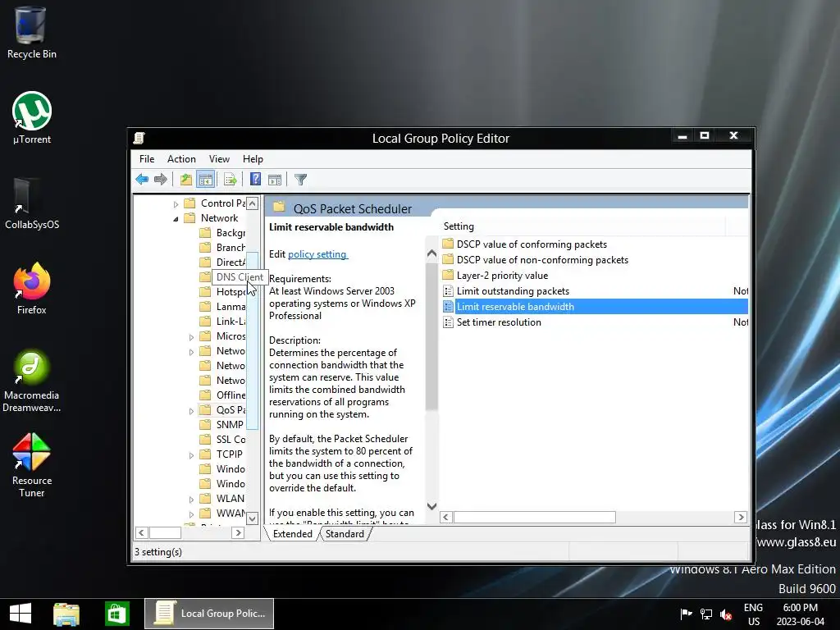Expand the QoS Packet Scheduler tree arrow
The height and width of the screenshot is (630, 840).
(191, 412)
